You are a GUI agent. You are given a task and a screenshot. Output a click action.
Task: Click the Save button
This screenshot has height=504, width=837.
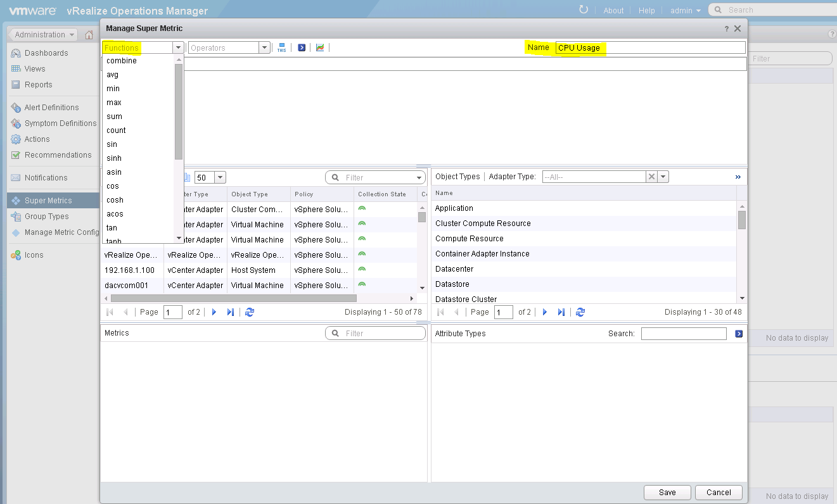click(667, 492)
